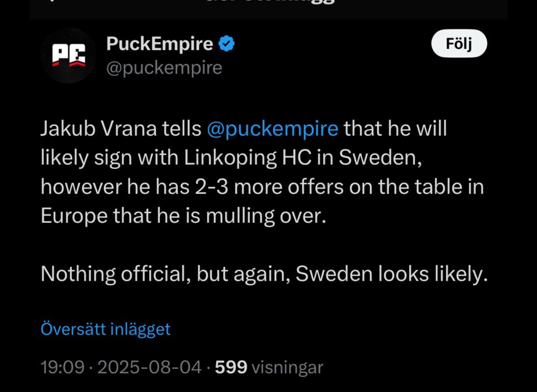537x392 pixels.
Task: Translate post via Översätt inlägget
Action: click(106, 329)
